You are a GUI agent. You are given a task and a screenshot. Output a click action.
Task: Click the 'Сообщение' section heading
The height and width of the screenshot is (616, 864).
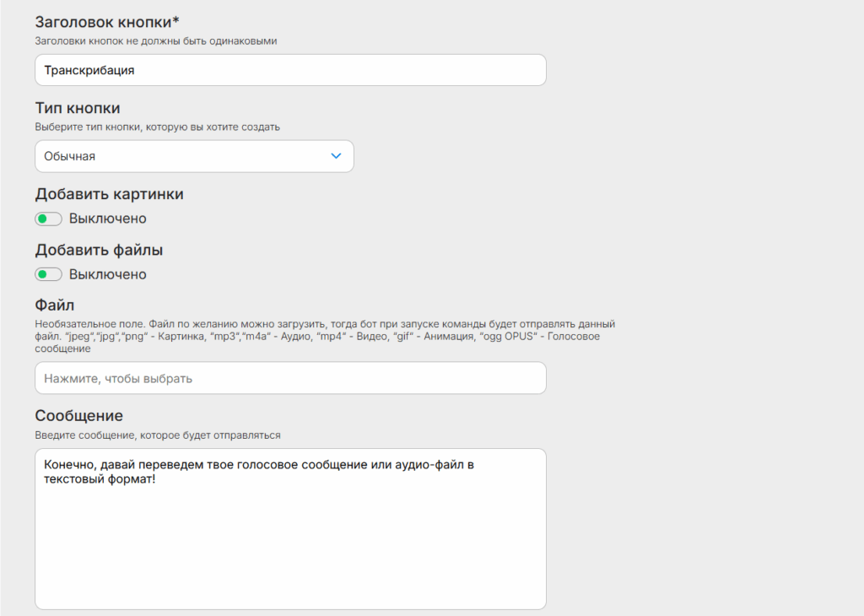coord(78,416)
